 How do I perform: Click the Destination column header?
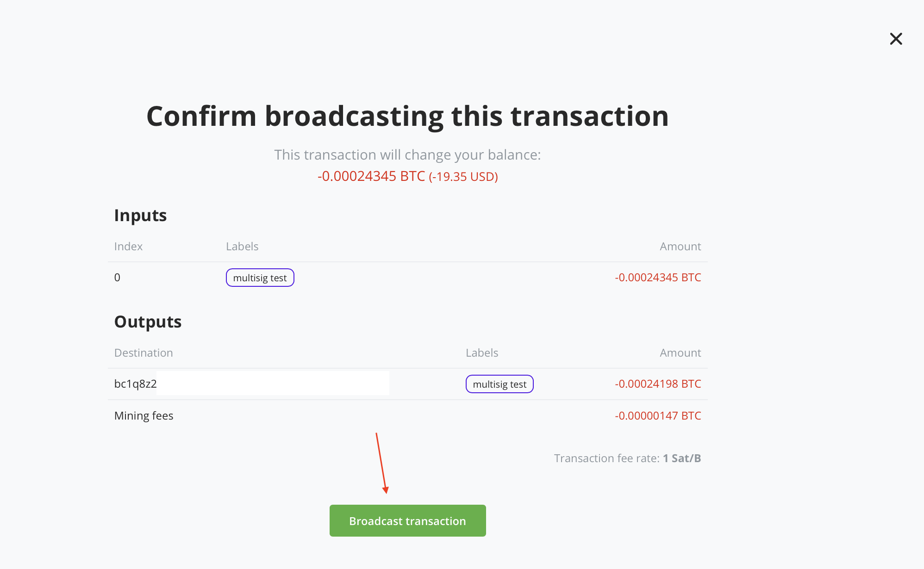coord(144,353)
